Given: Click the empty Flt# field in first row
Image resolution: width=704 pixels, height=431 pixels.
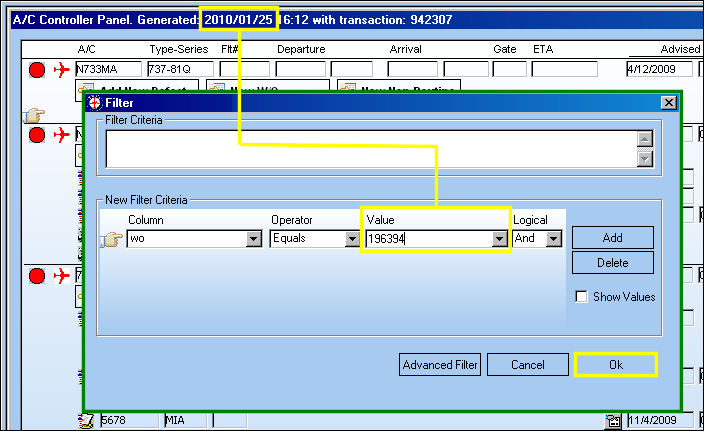Looking at the screenshot, I should (x=244, y=69).
